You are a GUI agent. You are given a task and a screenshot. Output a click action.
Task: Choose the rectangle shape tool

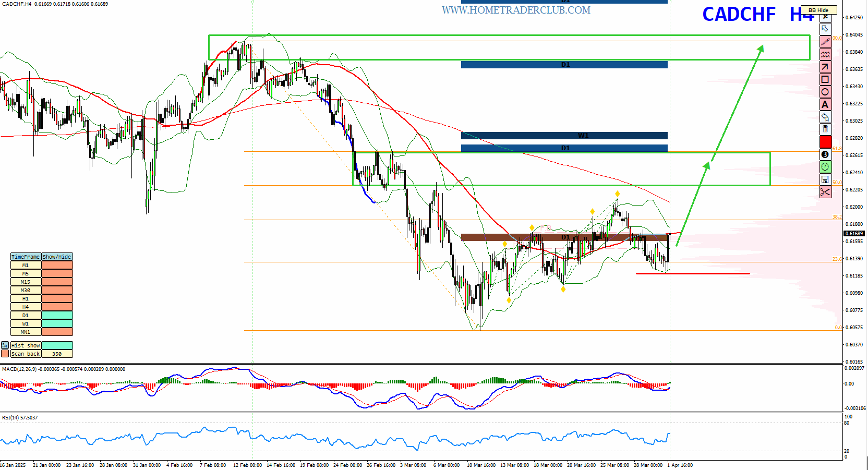click(x=825, y=79)
